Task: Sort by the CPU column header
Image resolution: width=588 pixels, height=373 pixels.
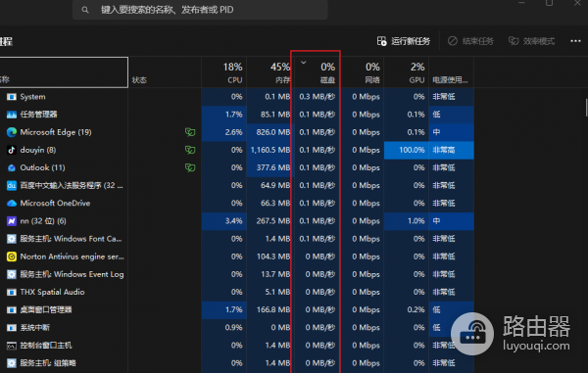Action: point(224,72)
